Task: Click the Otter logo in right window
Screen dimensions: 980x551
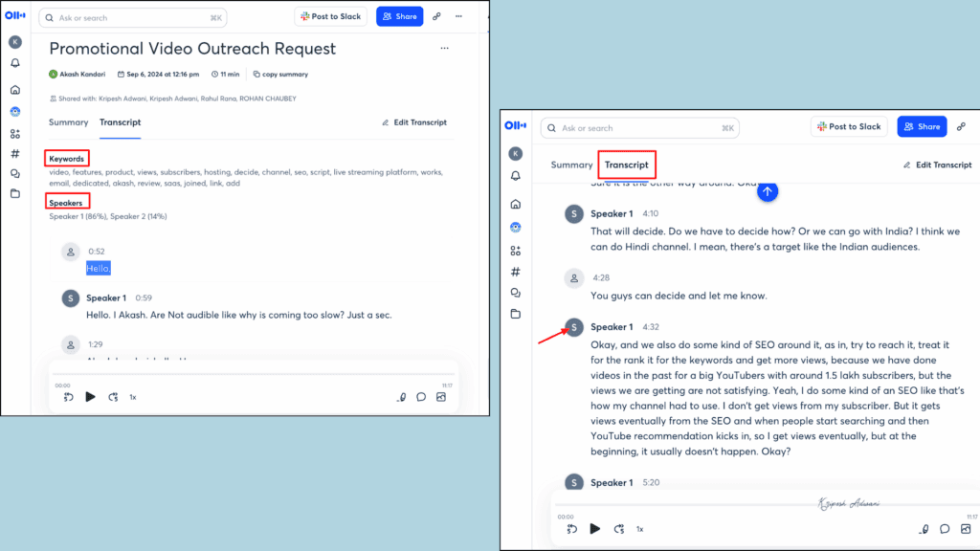Action: click(x=516, y=125)
